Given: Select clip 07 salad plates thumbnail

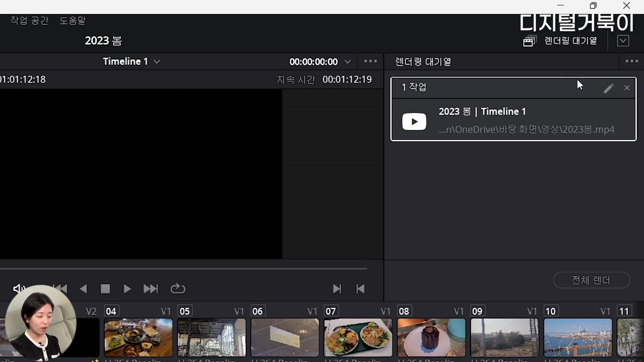Looking at the screenshot, I should click(x=358, y=338).
